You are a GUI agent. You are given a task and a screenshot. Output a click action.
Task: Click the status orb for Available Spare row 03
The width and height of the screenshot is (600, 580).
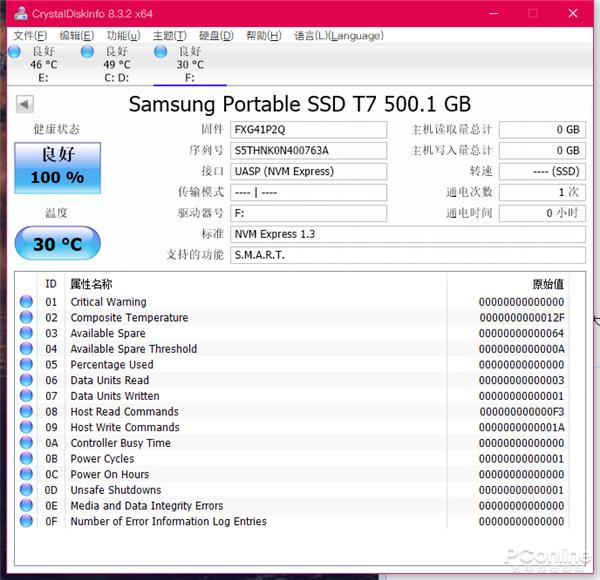point(26,333)
